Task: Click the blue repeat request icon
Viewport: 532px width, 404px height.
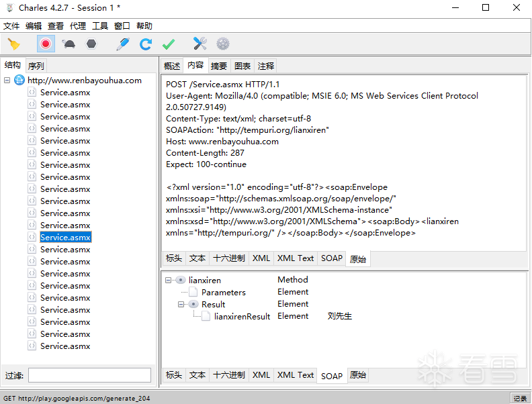Action: [x=146, y=44]
